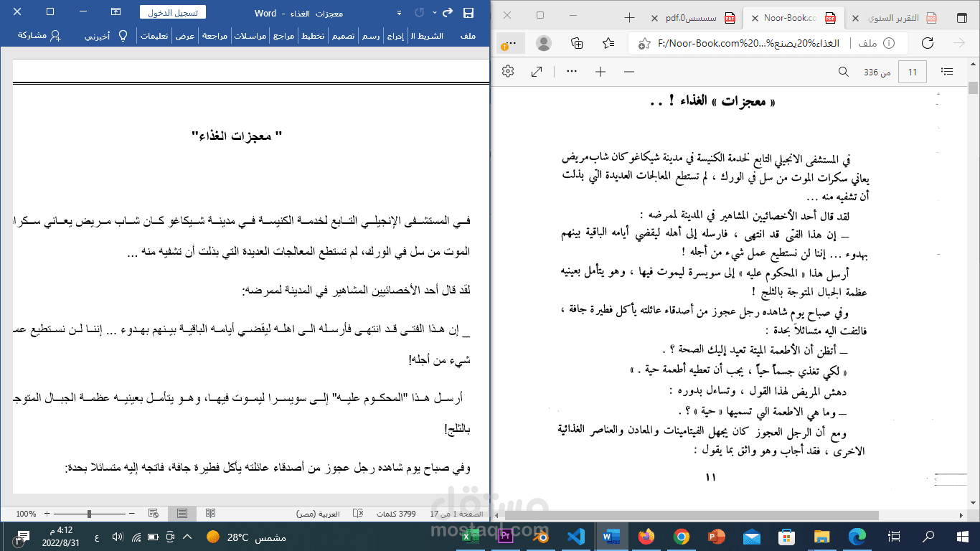The image size is (980, 551).
Task: Switch to Read Mode view in Word status bar
Action: 210,514
